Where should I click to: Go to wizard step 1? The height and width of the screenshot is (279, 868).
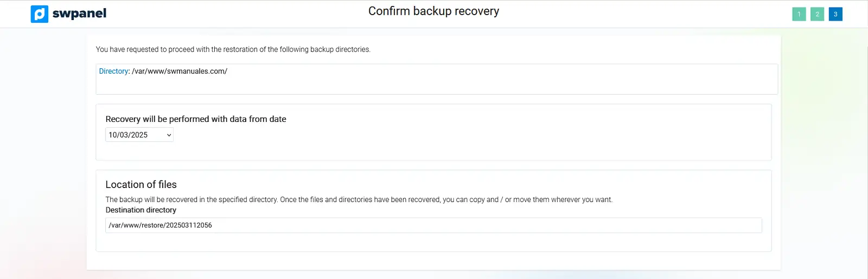point(799,14)
